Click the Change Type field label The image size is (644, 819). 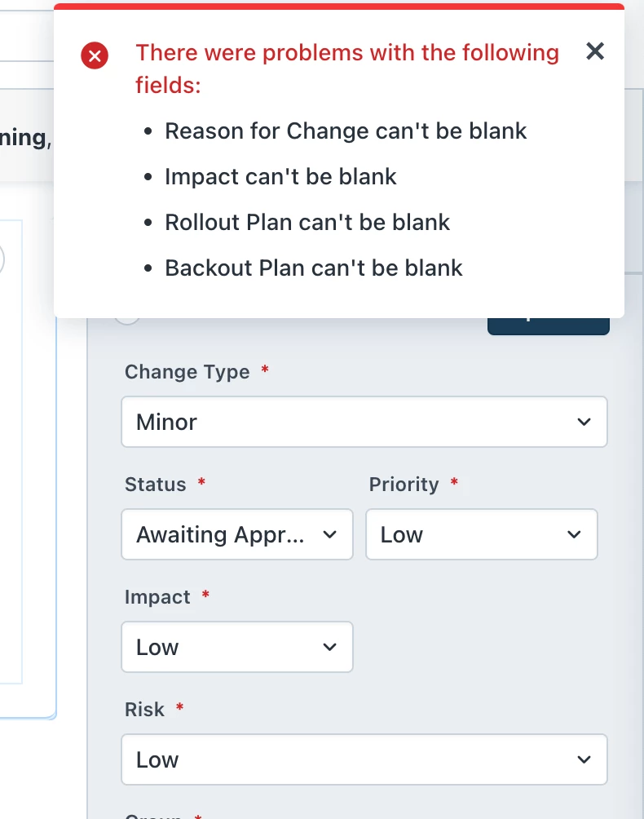(187, 372)
